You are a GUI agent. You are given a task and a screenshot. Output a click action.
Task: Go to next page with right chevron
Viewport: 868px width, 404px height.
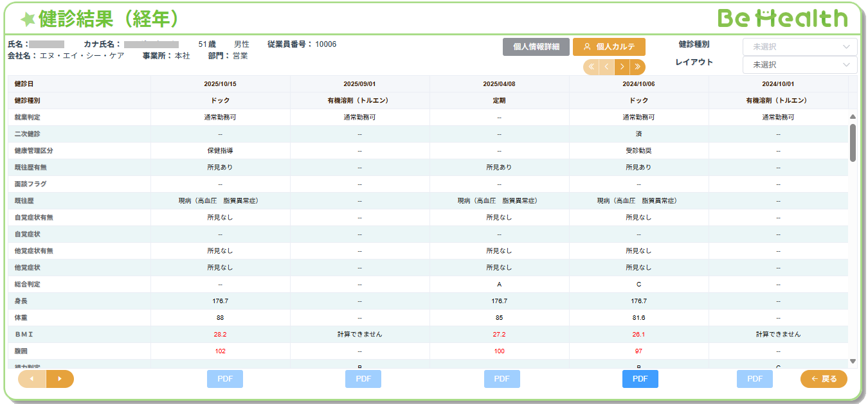pos(622,67)
